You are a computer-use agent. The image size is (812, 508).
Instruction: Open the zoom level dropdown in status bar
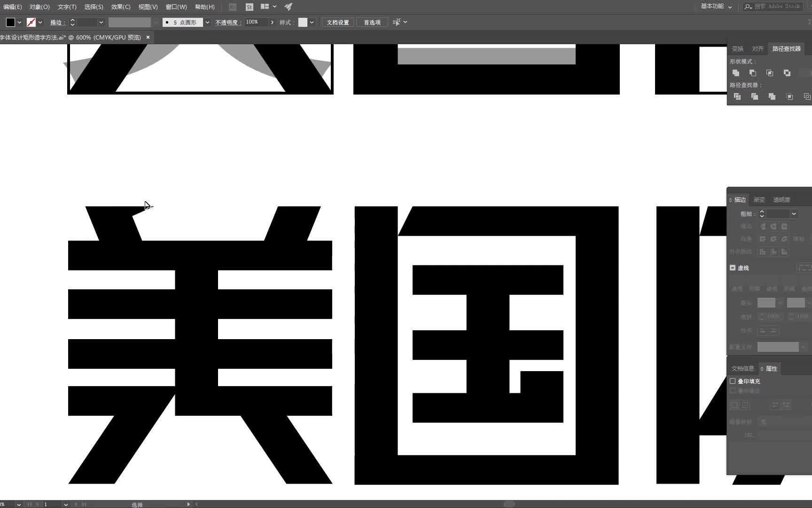(19, 504)
